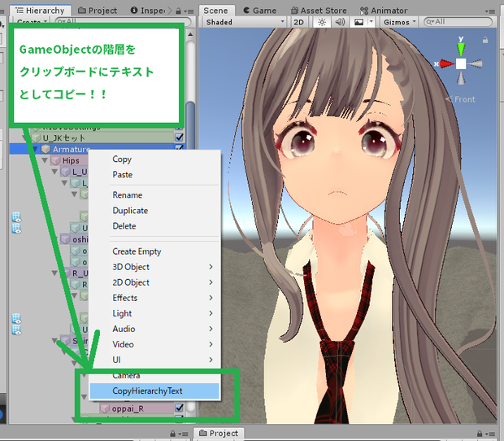Viewport: 504px width, 441px height.
Task: Collapse the Hips tree node
Action: [45, 160]
